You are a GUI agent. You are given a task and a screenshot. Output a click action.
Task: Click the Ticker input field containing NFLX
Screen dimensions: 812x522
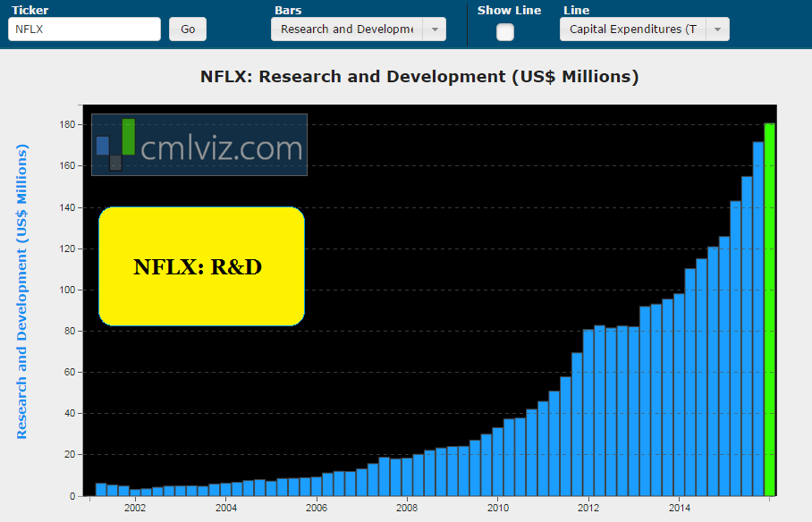[84, 29]
